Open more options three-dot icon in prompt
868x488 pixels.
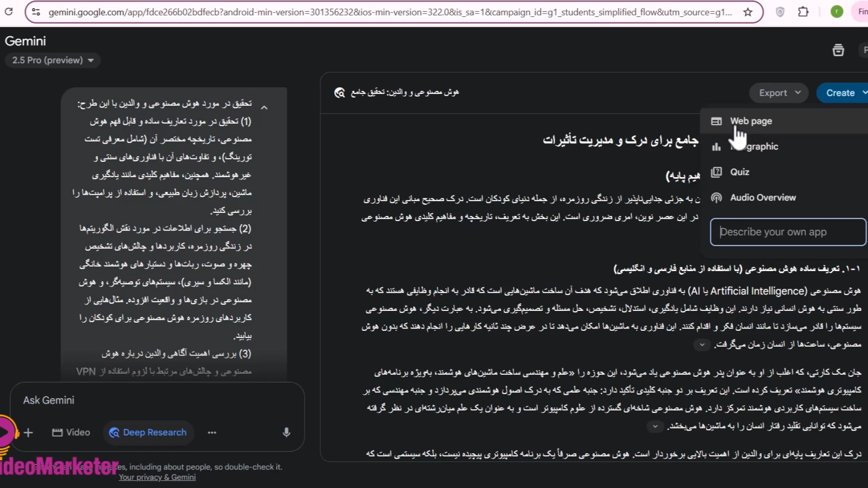(x=212, y=432)
